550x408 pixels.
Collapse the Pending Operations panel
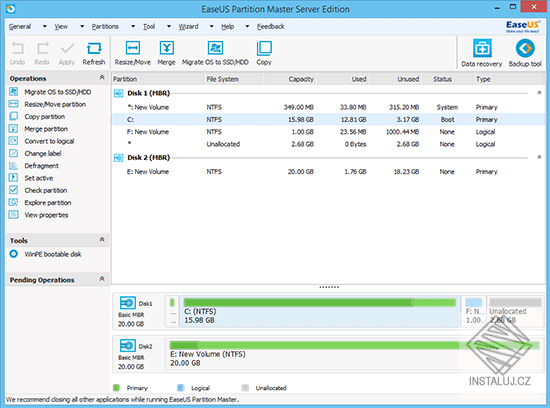click(x=102, y=279)
